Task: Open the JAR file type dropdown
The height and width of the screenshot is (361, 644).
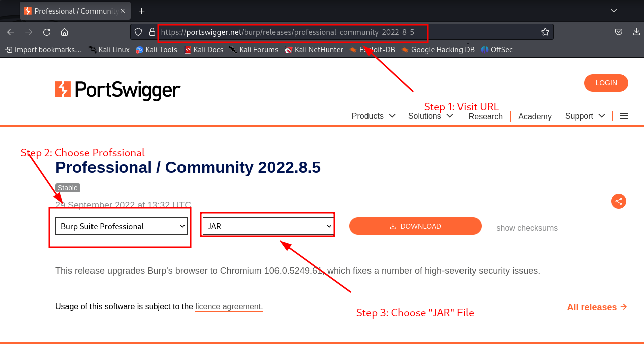Action: tap(268, 226)
